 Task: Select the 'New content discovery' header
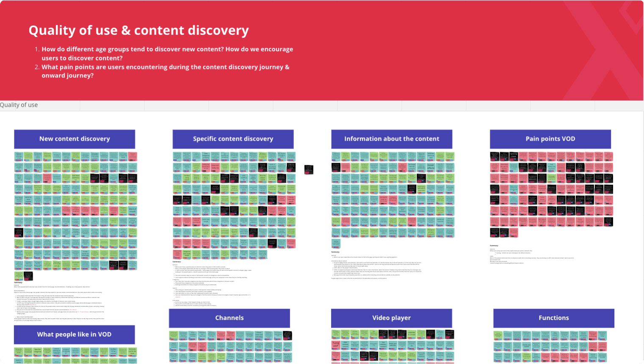pos(75,139)
